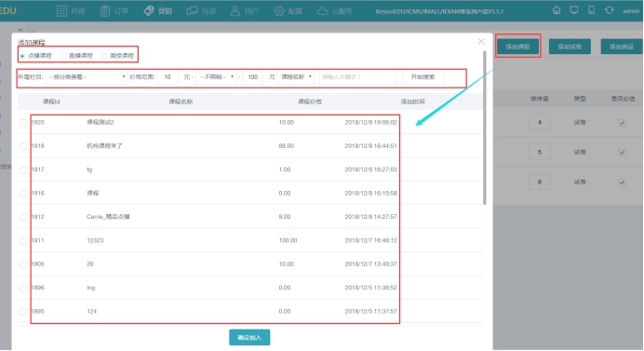Image resolution: width=644 pixels, height=351 pixels.
Task: Click course name fg in row 1917
Action: click(89, 169)
